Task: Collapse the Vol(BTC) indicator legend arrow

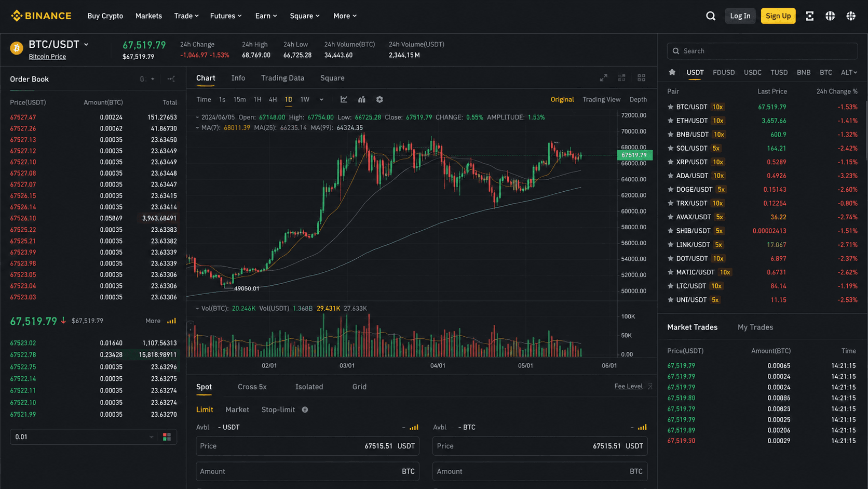Action: (197, 309)
